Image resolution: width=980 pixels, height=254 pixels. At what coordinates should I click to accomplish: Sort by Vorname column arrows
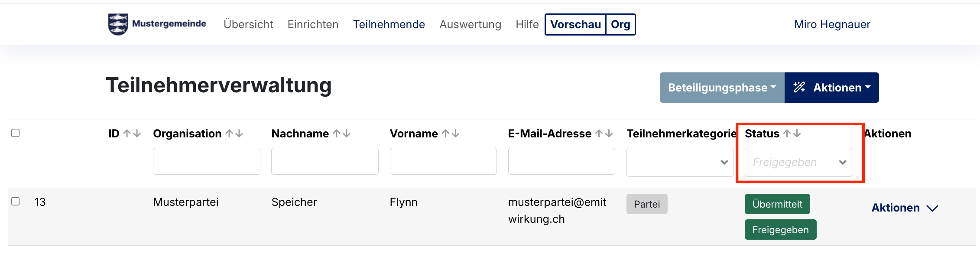click(451, 134)
